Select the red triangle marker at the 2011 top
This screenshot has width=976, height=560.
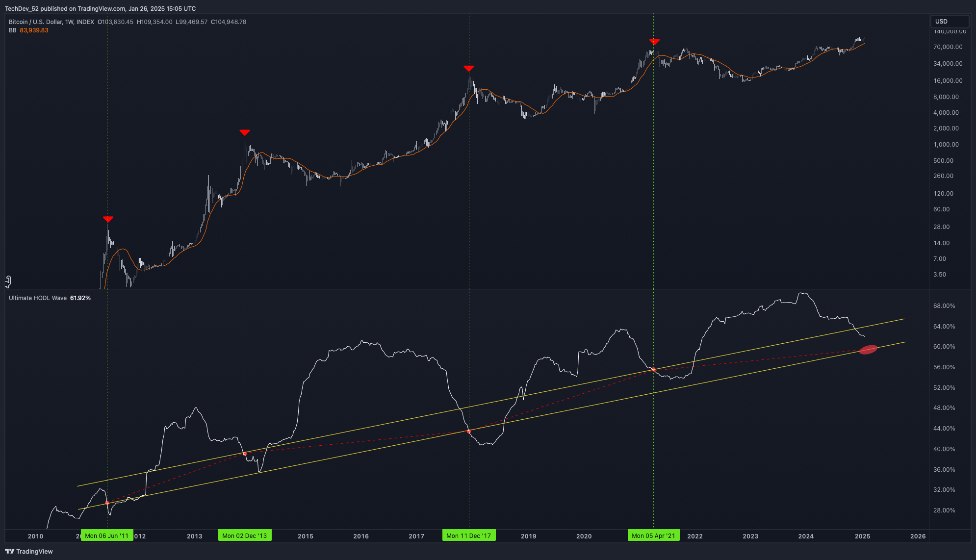(107, 220)
